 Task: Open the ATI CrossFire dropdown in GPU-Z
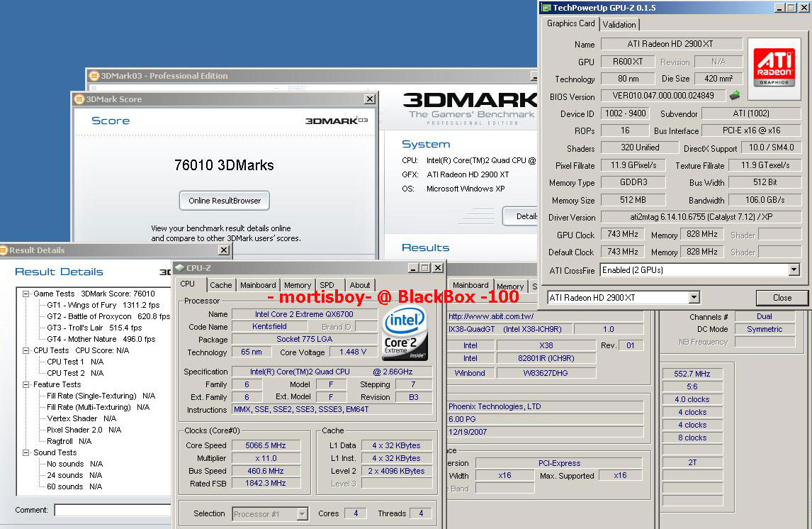(794, 270)
